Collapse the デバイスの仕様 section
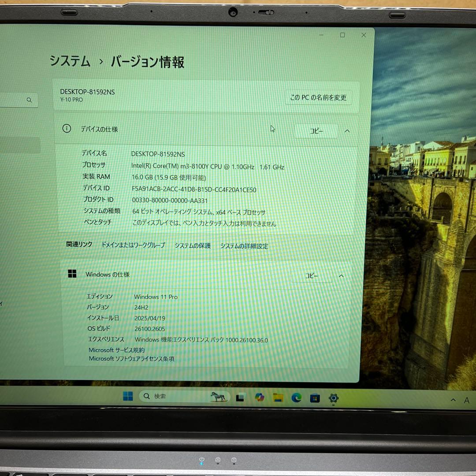 tap(347, 131)
